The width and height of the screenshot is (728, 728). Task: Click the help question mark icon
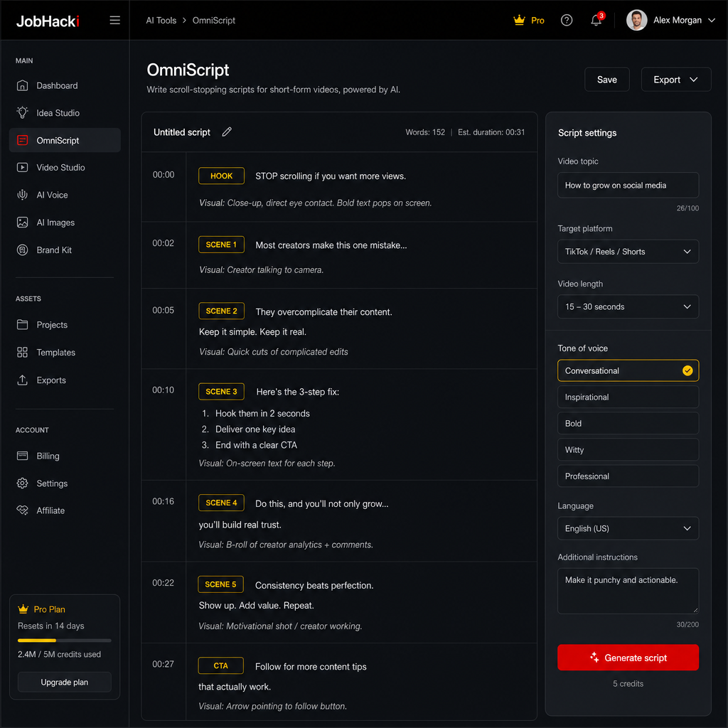click(567, 20)
